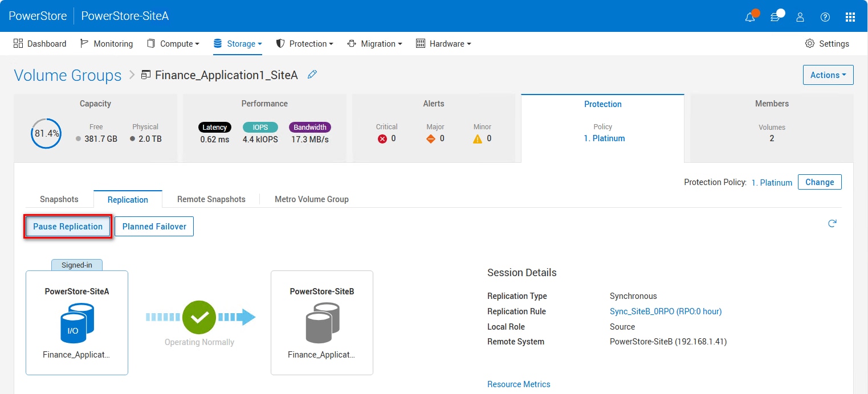Expand the Protection menu
The height and width of the screenshot is (394, 868).
tap(305, 44)
